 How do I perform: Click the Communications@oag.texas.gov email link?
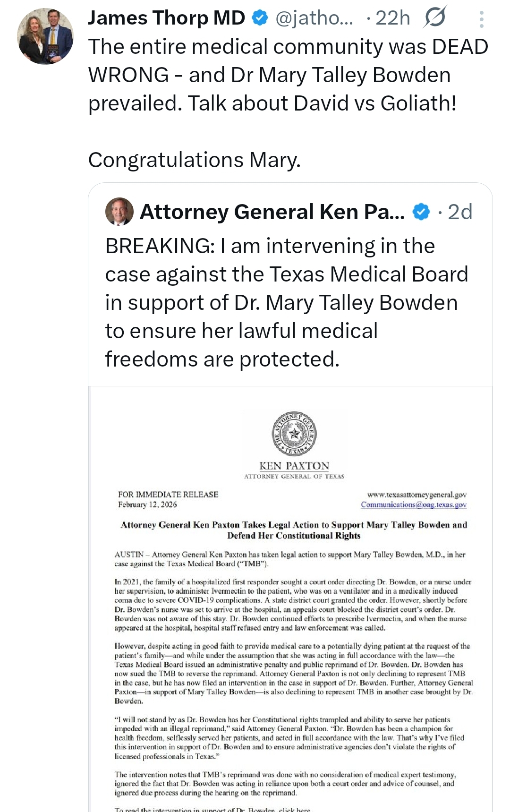414,504
